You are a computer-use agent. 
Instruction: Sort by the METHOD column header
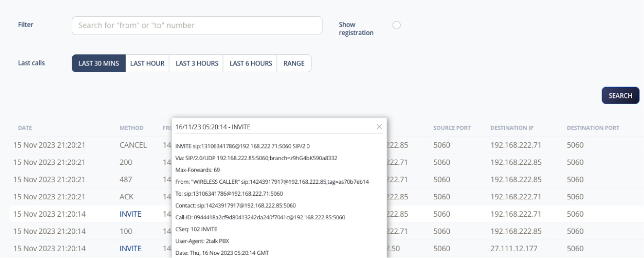click(x=131, y=128)
